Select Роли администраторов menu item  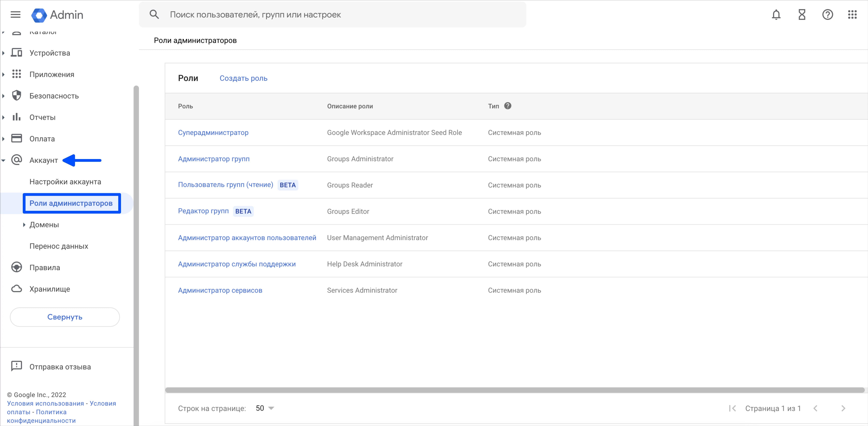click(x=71, y=203)
